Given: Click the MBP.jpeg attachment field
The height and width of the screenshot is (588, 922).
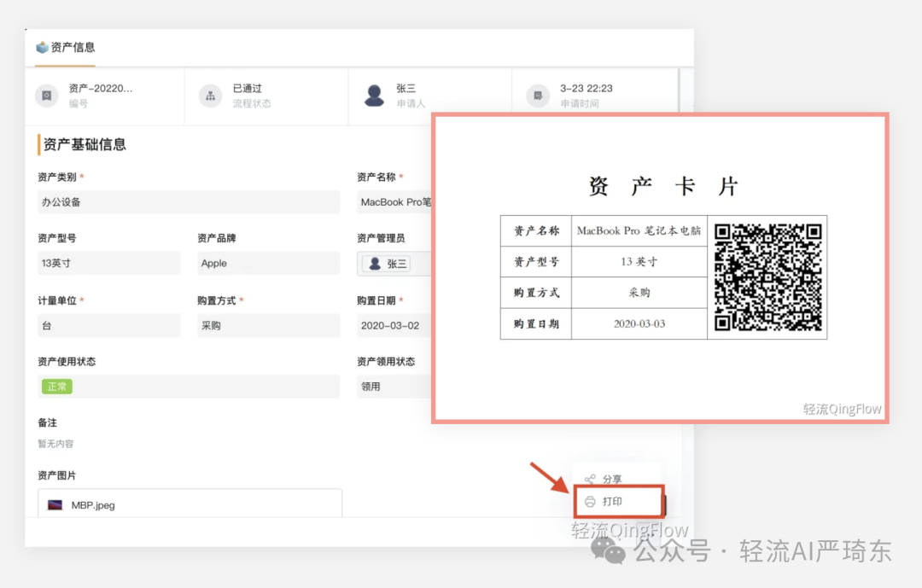Looking at the screenshot, I should [x=190, y=503].
